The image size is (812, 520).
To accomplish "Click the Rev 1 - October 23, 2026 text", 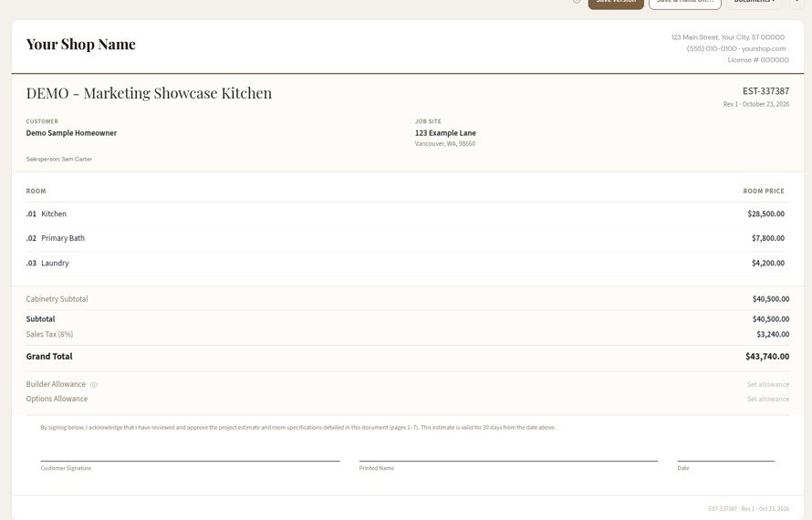I will (756, 104).
